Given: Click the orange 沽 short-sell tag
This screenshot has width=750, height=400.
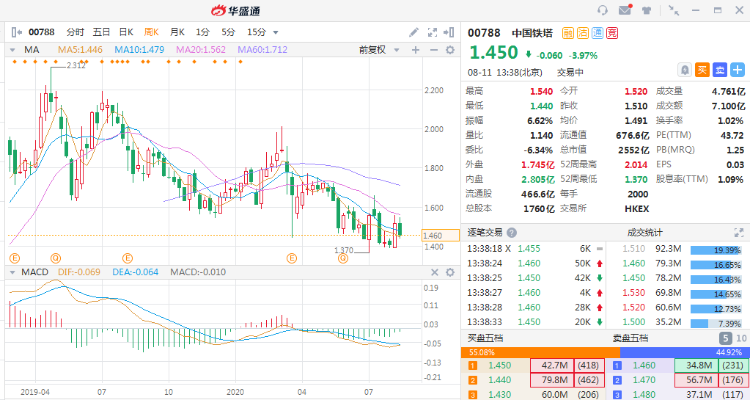Looking at the screenshot, I should tap(583, 33).
